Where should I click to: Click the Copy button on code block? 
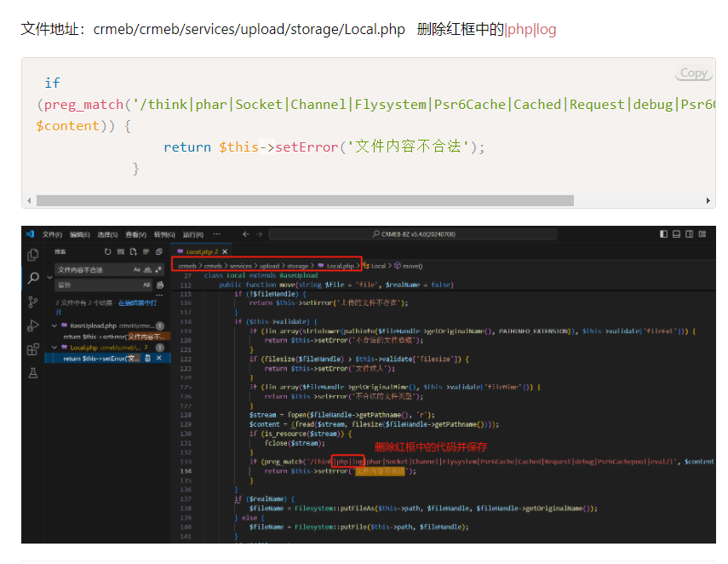coord(694,73)
